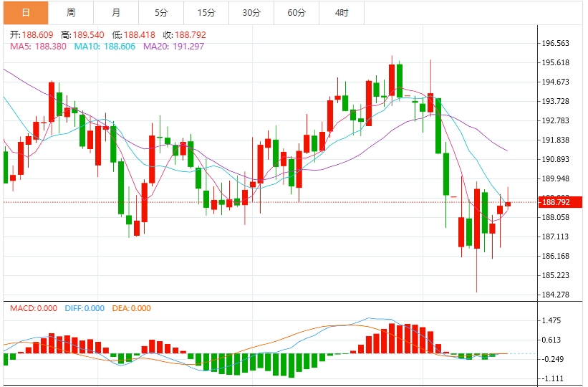Click the -1.111 MACD axis label
This screenshot has width=588, height=387.
coord(553,378)
